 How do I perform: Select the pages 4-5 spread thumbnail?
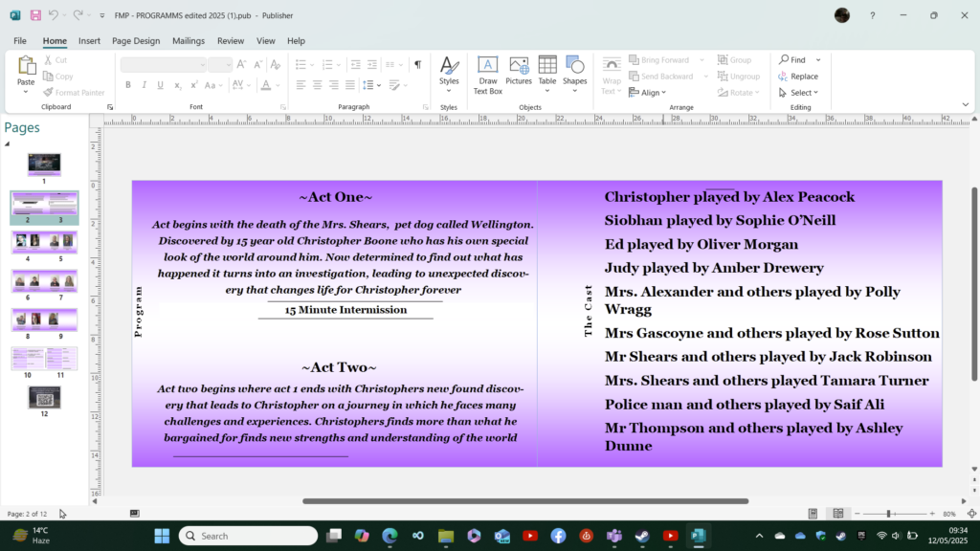[x=44, y=242]
